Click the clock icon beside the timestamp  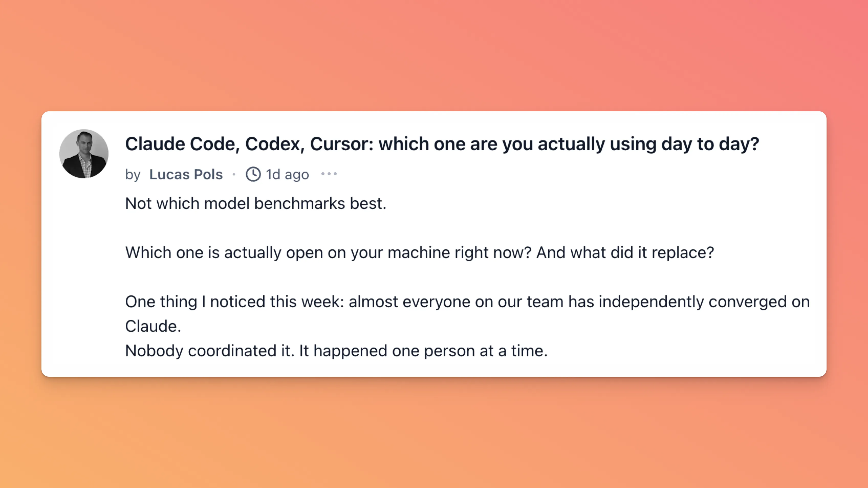pos(253,174)
